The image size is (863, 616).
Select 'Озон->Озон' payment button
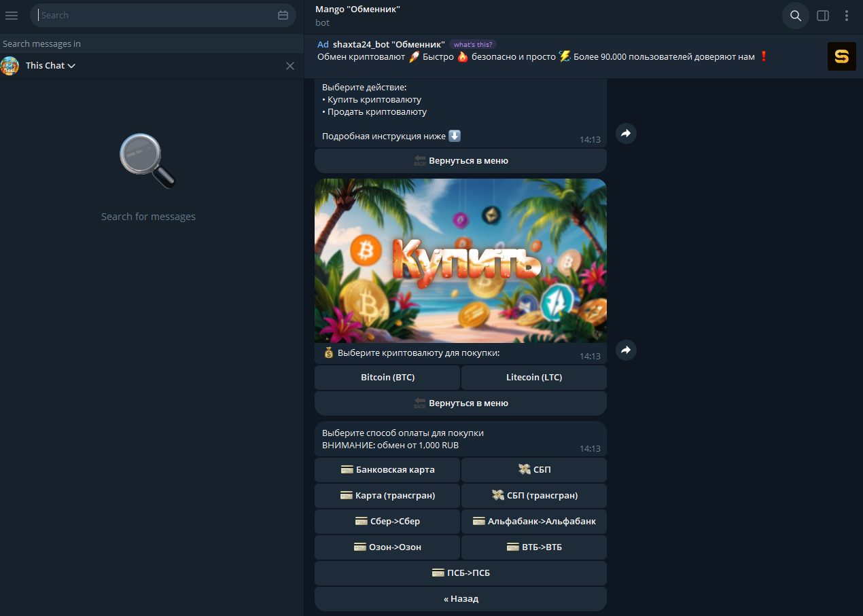point(387,547)
